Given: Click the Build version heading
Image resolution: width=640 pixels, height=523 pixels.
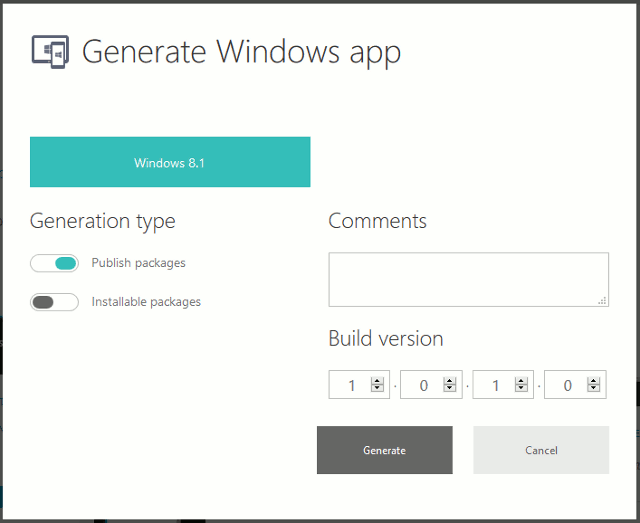Looking at the screenshot, I should point(386,338).
